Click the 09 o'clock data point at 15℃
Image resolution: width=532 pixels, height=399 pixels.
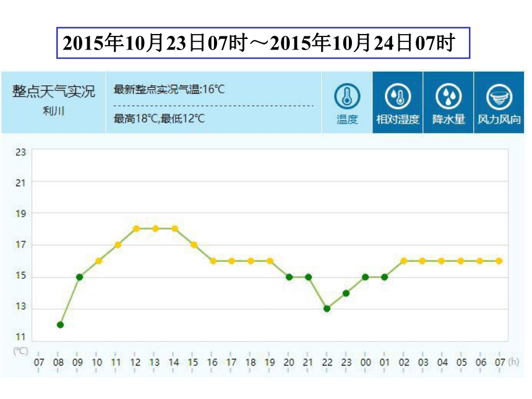tap(79, 277)
